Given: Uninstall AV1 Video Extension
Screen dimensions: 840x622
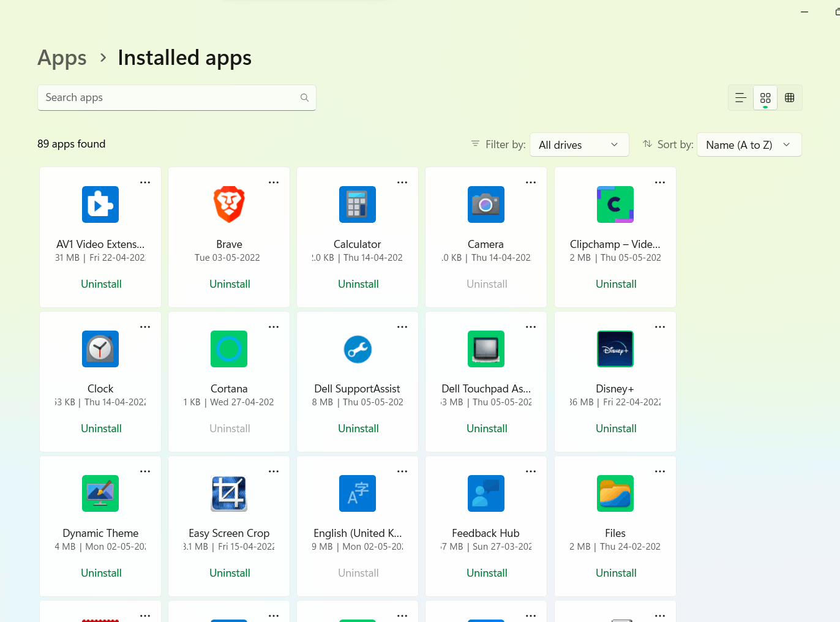Looking at the screenshot, I should tap(101, 284).
